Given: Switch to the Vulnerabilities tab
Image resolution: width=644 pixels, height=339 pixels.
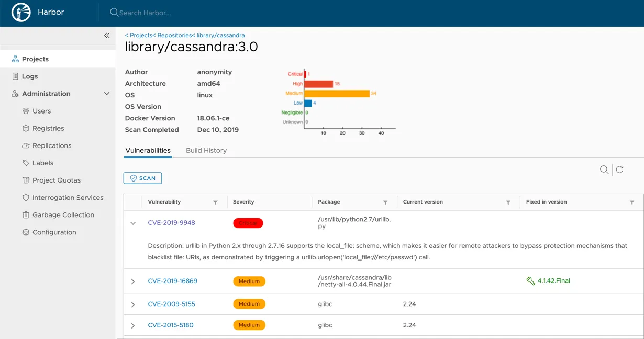Looking at the screenshot, I should pos(148,150).
